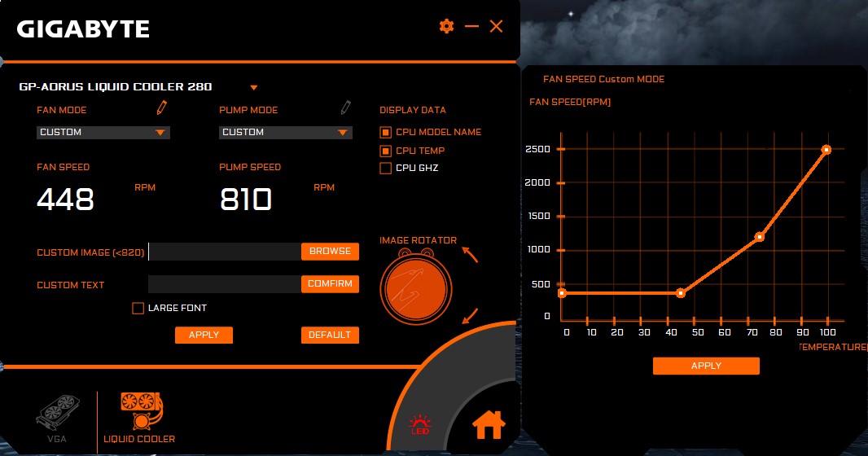Screen dimensions: 868x456
Task: Enable the Large Font checkbox
Action: pyautogui.click(x=138, y=309)
